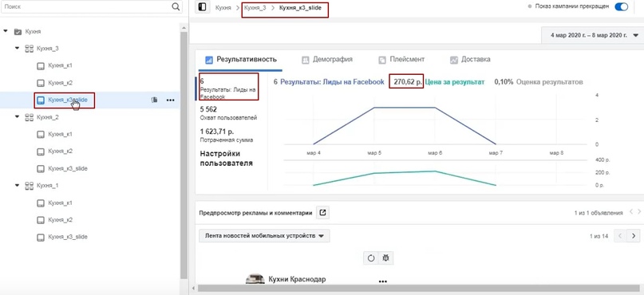
Task: Click the Результаты: Лиды на Facebook chart legend
Action: (x=332, y=82)
